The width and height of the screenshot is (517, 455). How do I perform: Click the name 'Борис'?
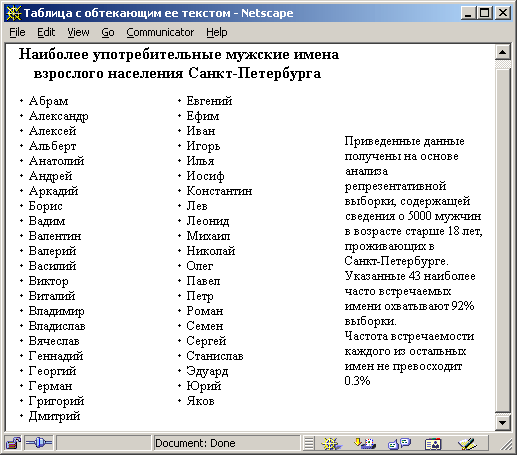pos(46,206)
